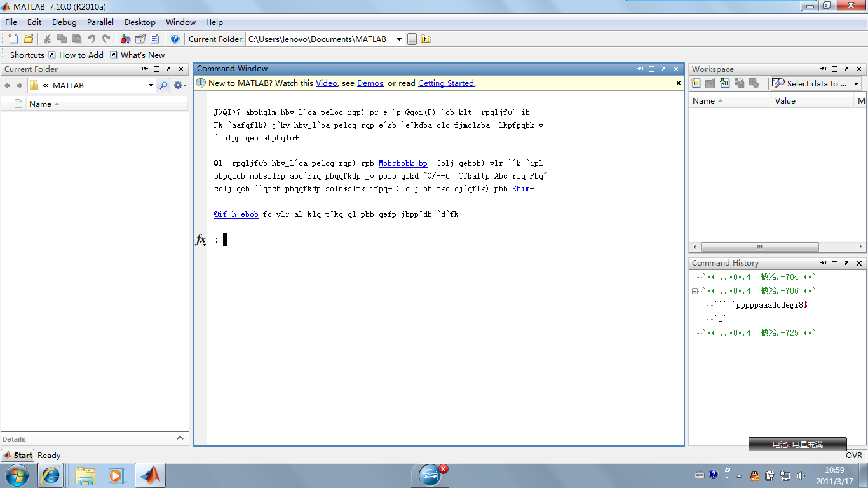Open MATLAB Help with the blue question icon
Screen dimensions: 868x488
[175, 39]
